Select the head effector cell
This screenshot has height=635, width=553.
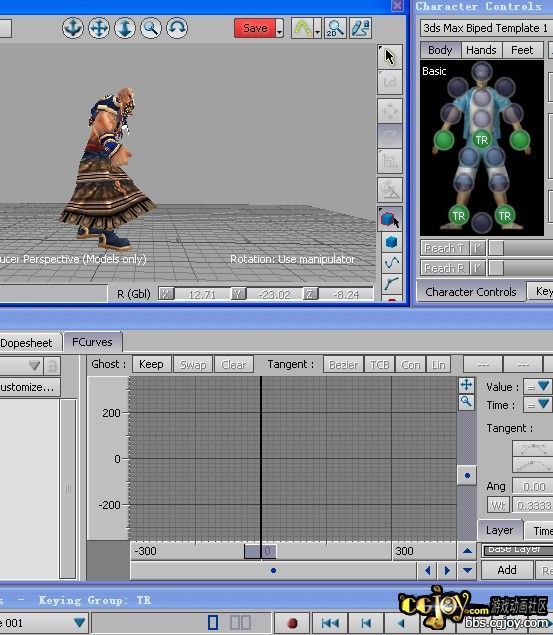481,73
